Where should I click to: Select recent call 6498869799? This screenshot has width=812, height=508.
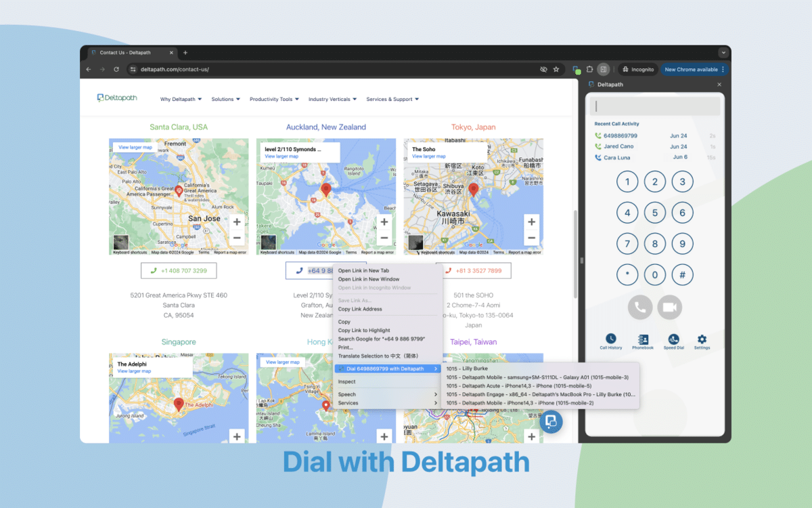[655, 136]
